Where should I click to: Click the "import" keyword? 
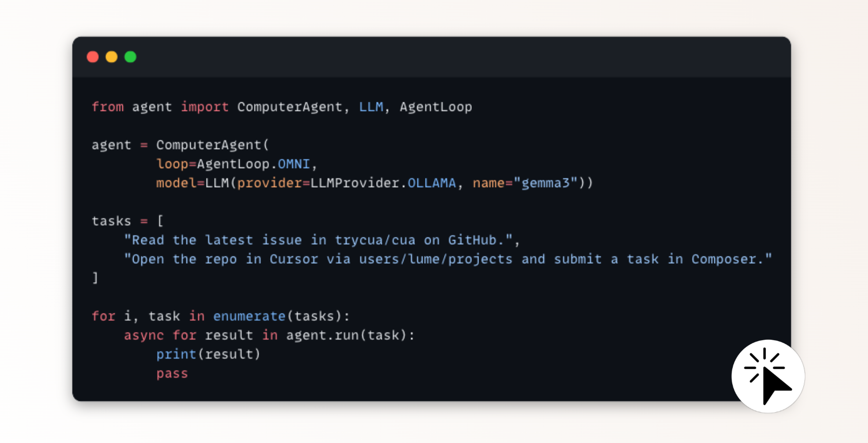click(x=205, y=107)
